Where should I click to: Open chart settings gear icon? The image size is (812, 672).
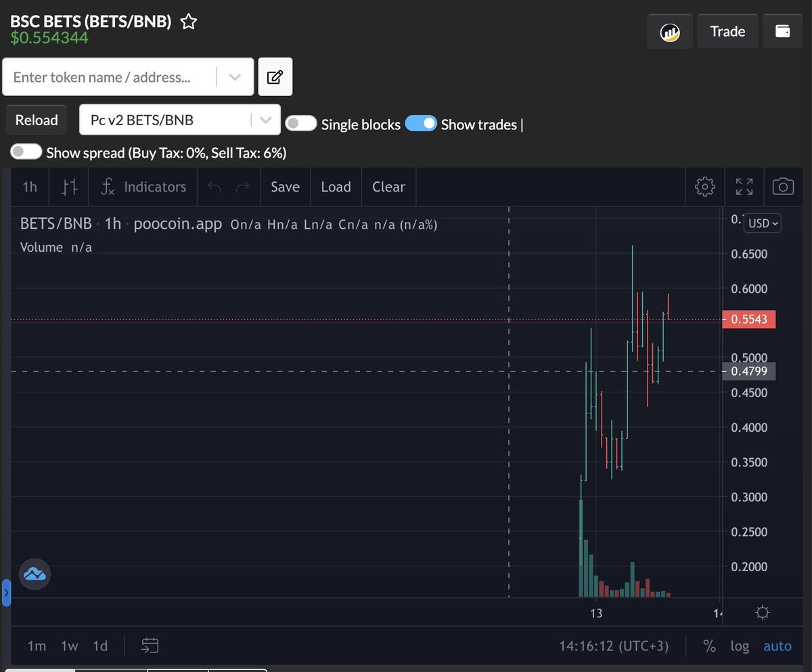pyautogui.click(x=705, y=187)
